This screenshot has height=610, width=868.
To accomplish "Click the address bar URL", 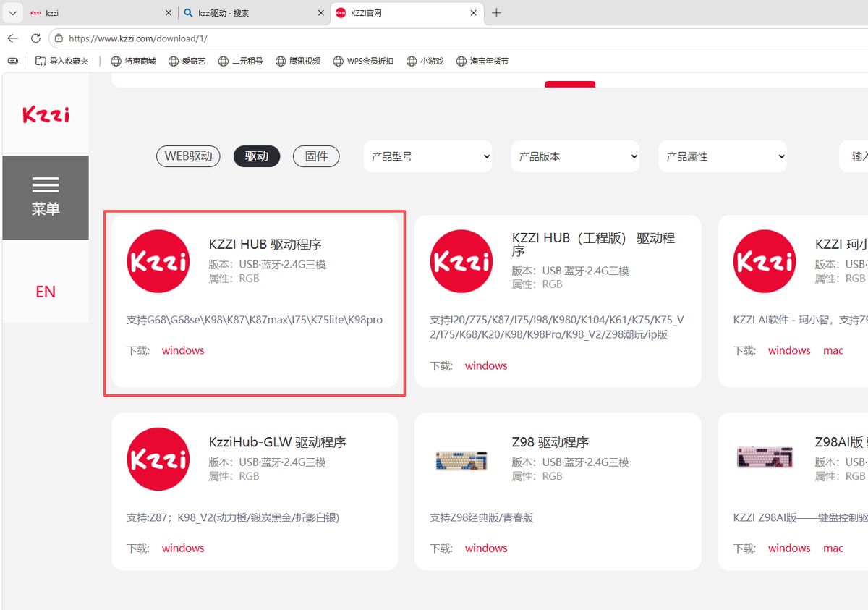I will [137, 38].
